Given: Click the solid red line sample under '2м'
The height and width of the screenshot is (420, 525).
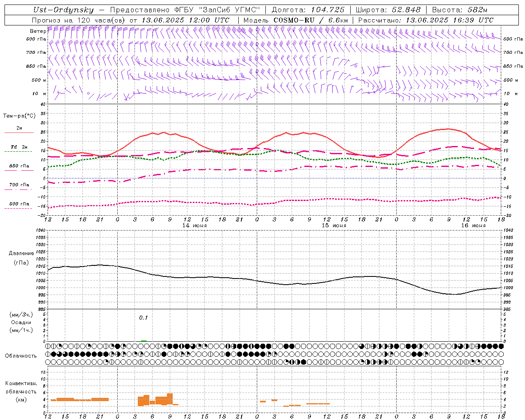Looking at the screenshot, I should [x=19, y=133].
